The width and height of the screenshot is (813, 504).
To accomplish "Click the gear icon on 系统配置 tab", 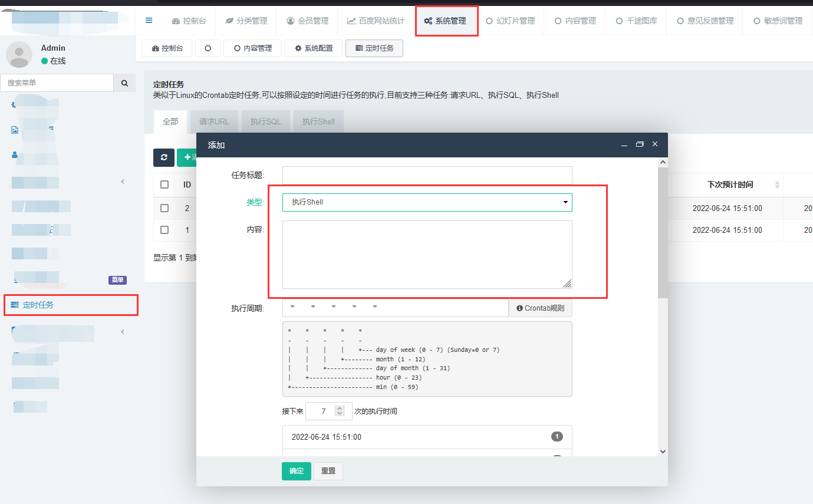I will [x=298, y=48].
